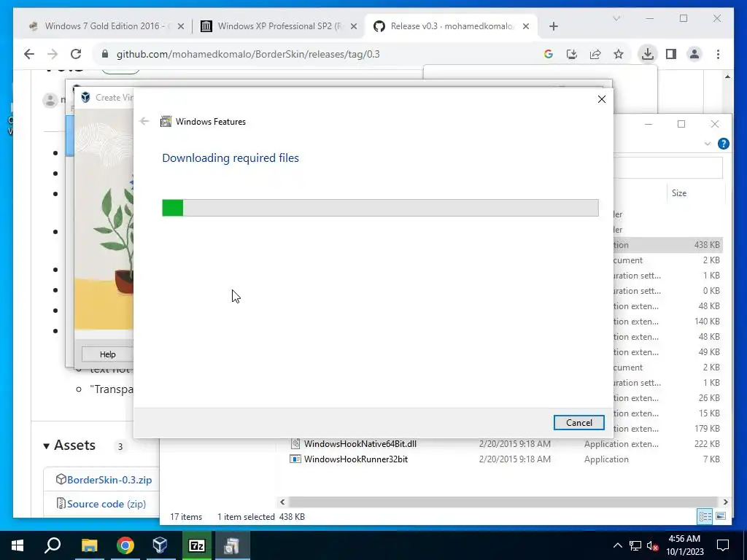This screenshot has width=747, height=560.
Task: Open Windows Start menu
Action: pos(18,545)
